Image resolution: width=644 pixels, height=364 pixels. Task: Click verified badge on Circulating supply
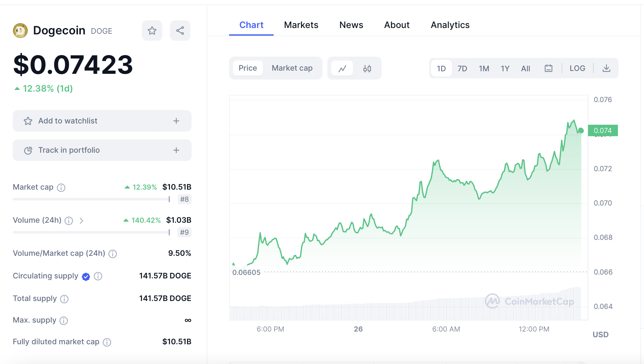86,276
